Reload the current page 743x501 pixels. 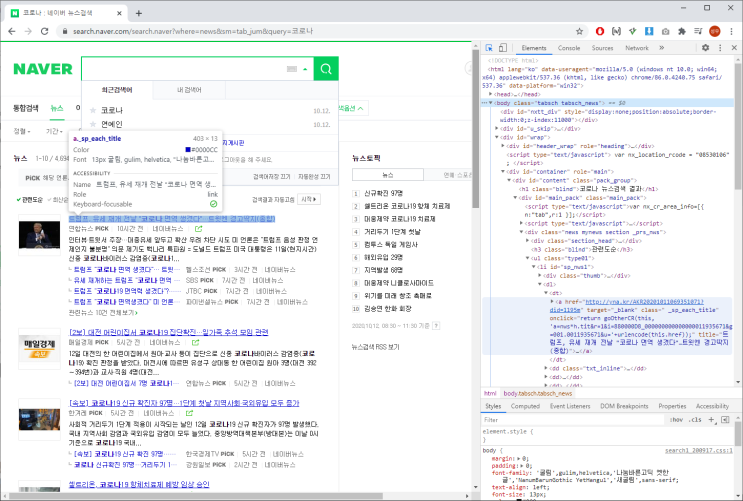coord(45,31)
